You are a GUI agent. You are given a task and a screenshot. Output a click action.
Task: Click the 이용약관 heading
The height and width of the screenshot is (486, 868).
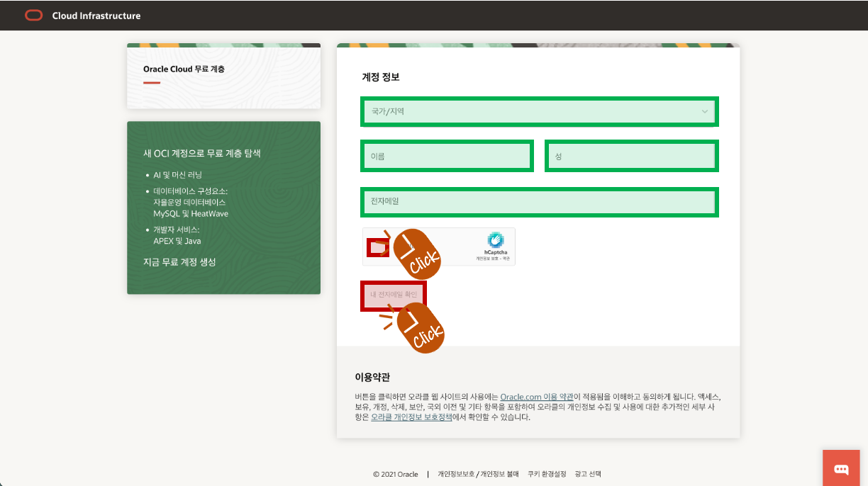(372, 377)
